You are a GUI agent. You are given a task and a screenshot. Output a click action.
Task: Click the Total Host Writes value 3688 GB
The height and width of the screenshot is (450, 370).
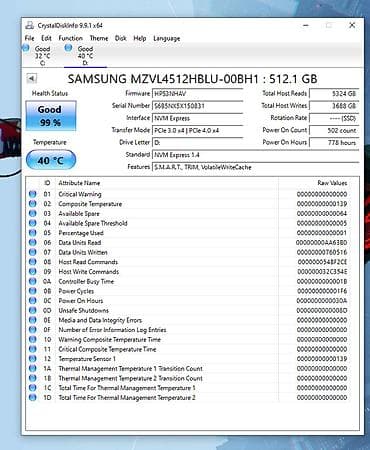click(x=334, y=106)
